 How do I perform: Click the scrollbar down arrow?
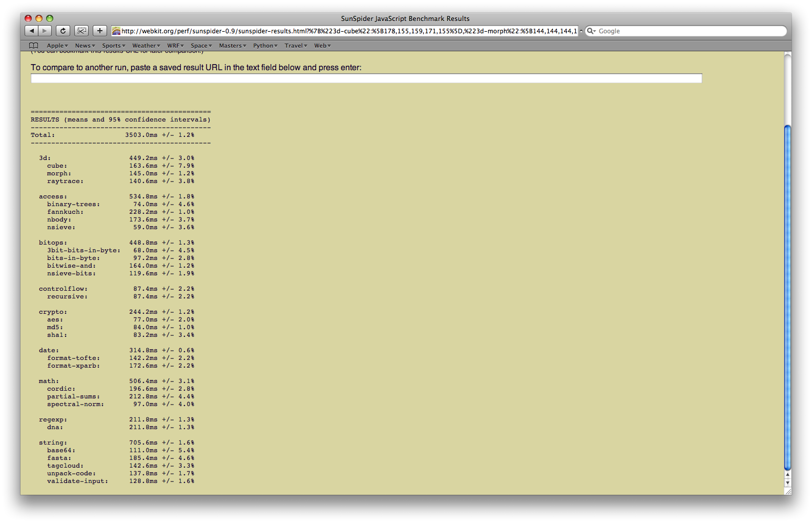click(788, 483)
